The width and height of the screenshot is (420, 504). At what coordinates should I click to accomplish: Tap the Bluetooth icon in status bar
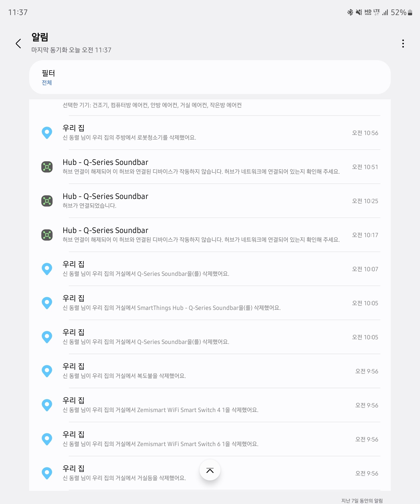[350, 12]
